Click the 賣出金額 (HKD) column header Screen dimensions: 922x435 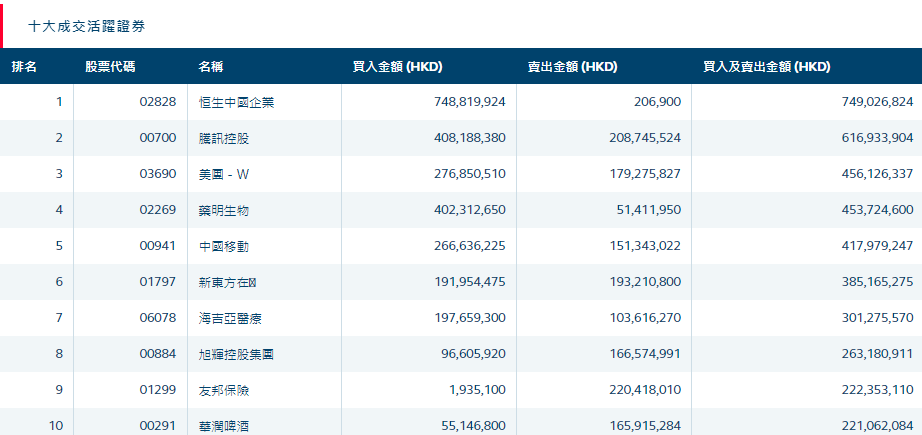pos(572,67)
